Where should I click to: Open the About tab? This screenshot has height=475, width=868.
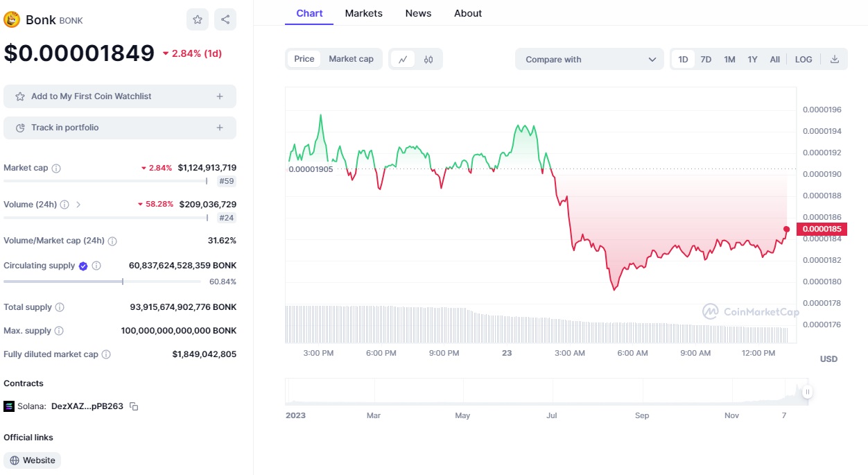click(x=468, y=13)
